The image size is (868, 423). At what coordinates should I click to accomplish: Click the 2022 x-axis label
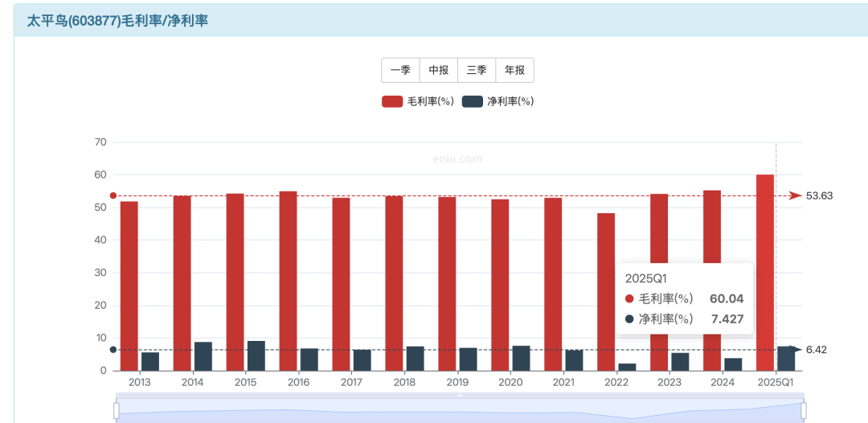pyautogui.click(x=616, y=383)
